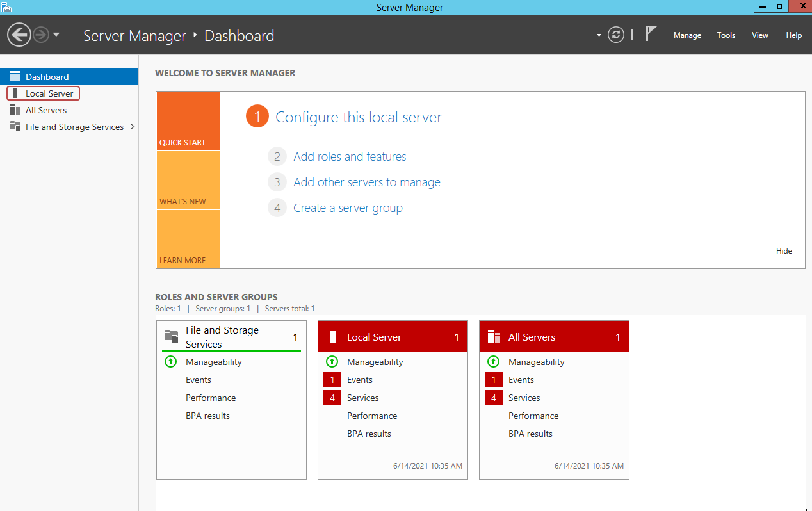Open the dropdown arrow beside refresh
Viewport: 812px width, 511px height.
coord(599,35)
